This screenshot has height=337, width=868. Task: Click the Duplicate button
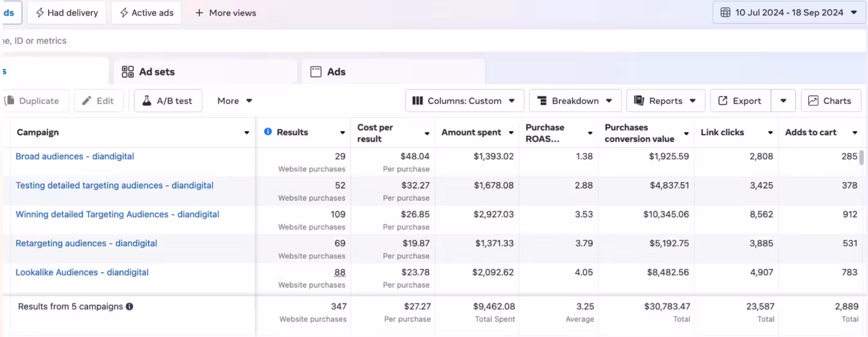click(33, 100)
